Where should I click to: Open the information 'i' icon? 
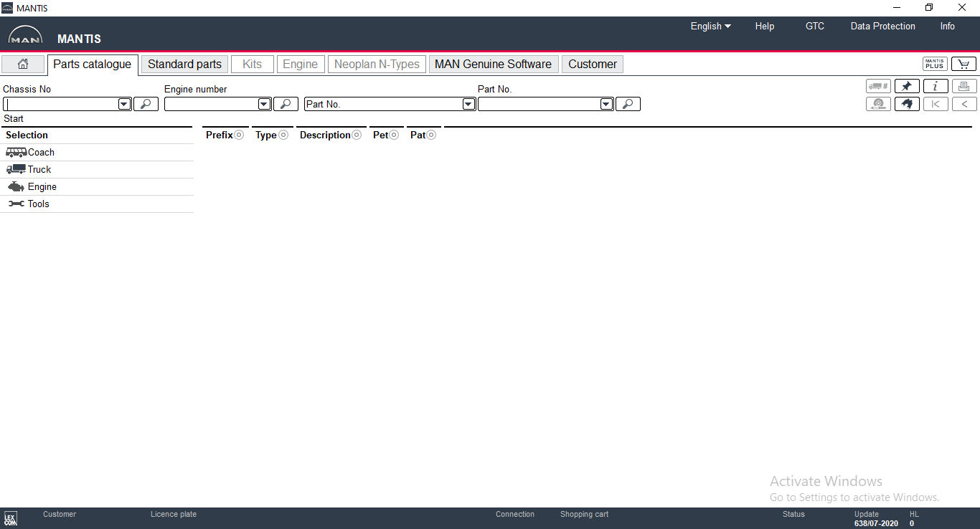pyautogui.click(x=936, y=86)
